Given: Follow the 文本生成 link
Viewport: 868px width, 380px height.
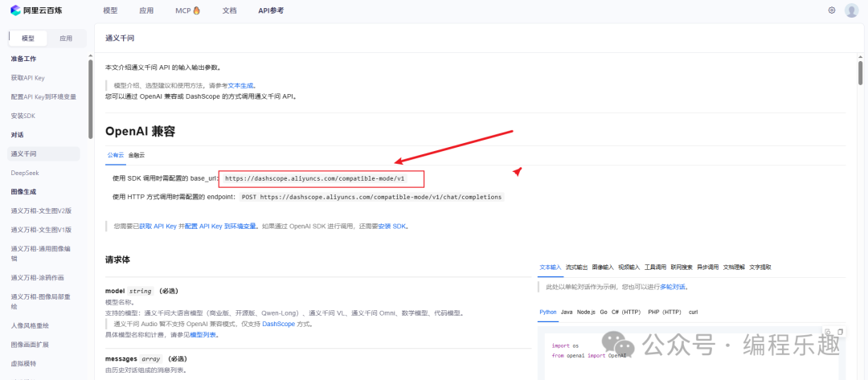Looking at the screenshot, I should (241, 86).
